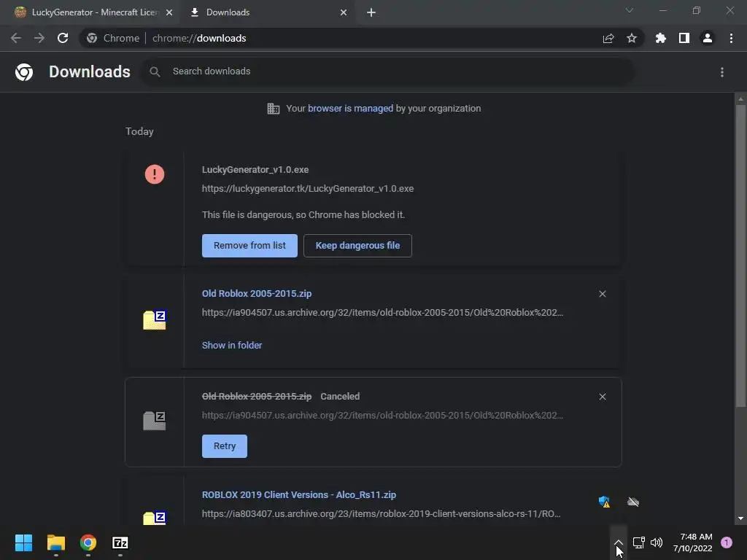Screen dimensions: 747x560
Task: Reload the downloads page
Action: click(63, 38)
